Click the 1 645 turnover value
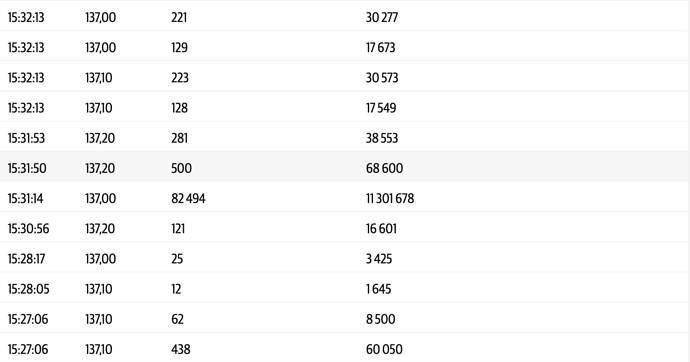Image resolution: width=690 pixels, height=362 pixels. (378, 289)
